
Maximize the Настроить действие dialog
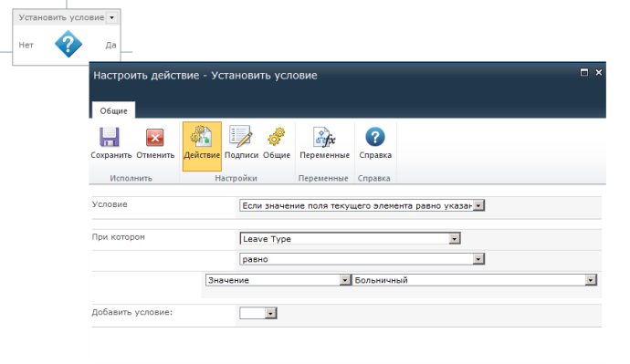[x=584, y=72]
